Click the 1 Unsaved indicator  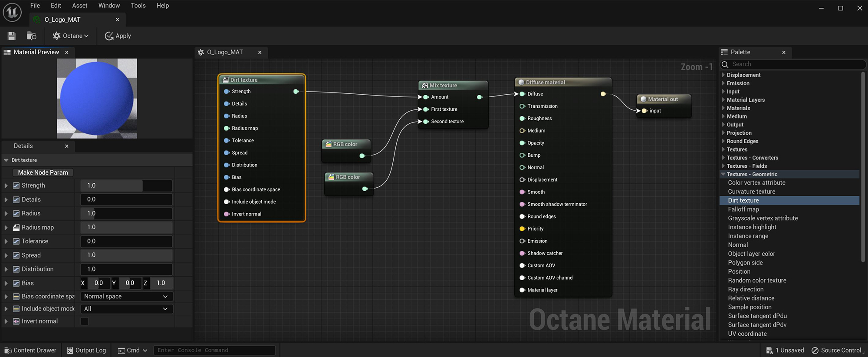pyautogui.click(x=785, y=350)
